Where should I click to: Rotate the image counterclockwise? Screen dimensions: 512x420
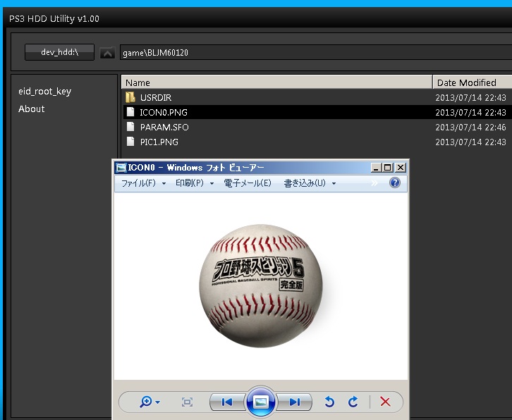(329, 402)
